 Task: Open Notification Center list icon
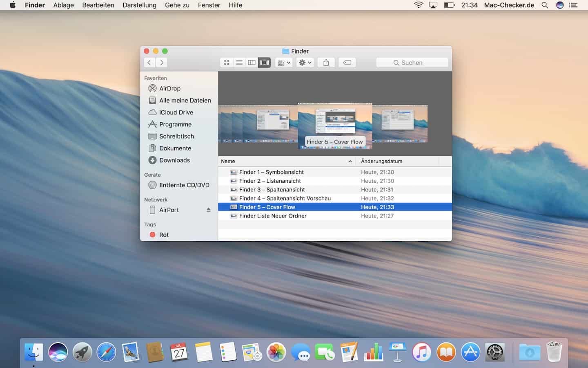(573, 5)
